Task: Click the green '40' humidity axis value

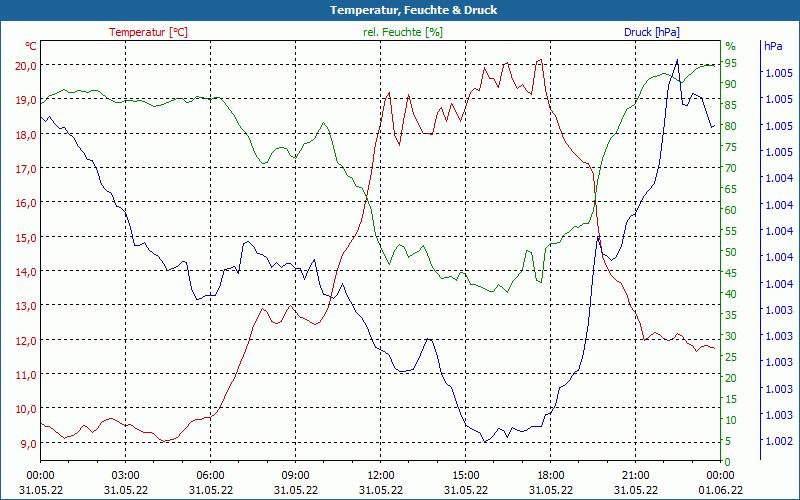Action: pos(731,294)
